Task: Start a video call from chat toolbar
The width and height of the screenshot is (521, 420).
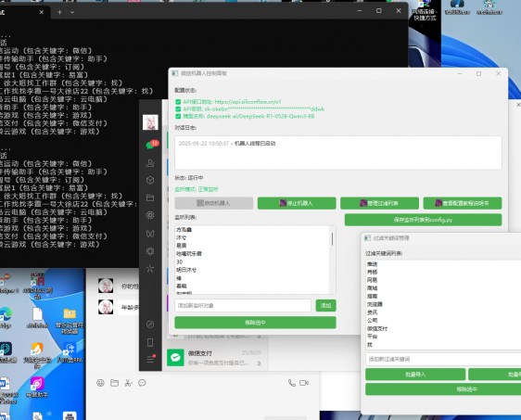Action: click(x=304, y=383)
